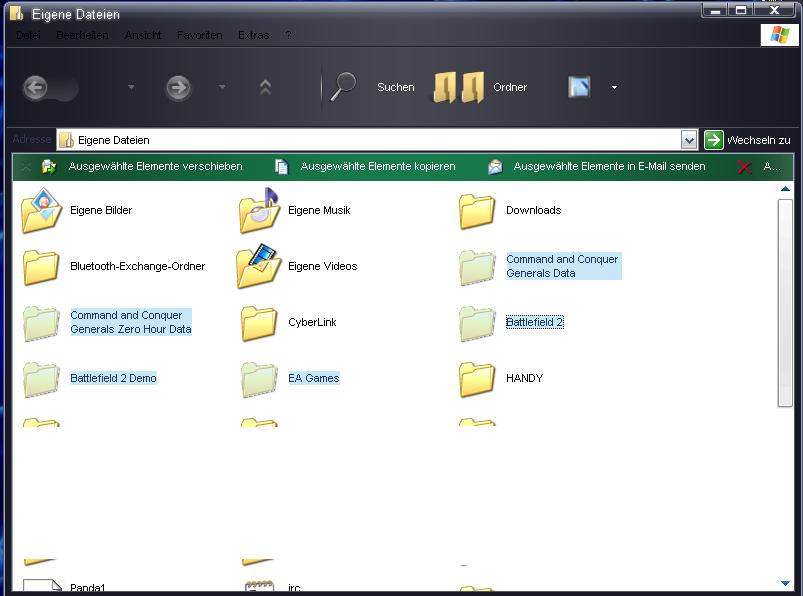Viewport: 803px width, 596px height.
Task: Select the Panda1 file
Action: pos(88,588)
